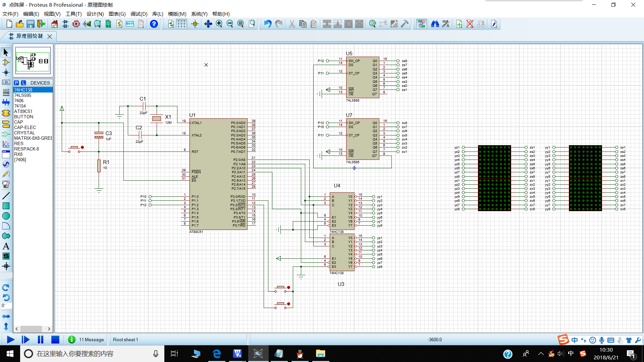
Task: Open the 帮助(H) menu
Action: click(221, 14)
